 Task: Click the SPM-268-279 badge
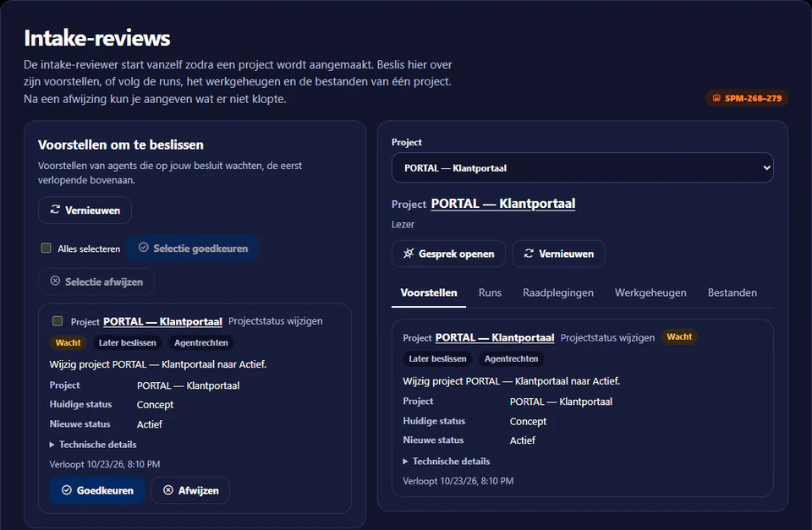[746, 98]
